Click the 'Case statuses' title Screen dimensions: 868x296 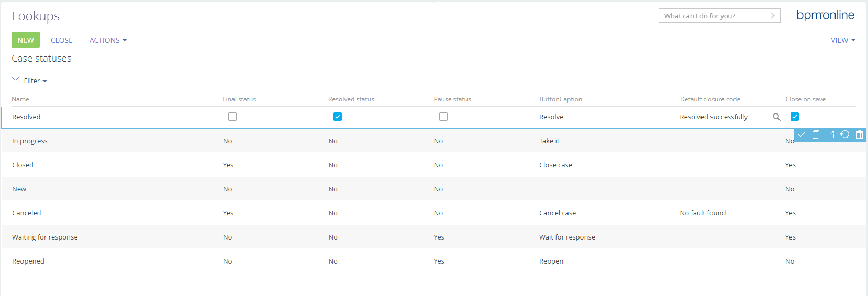[x=41, y=59]
